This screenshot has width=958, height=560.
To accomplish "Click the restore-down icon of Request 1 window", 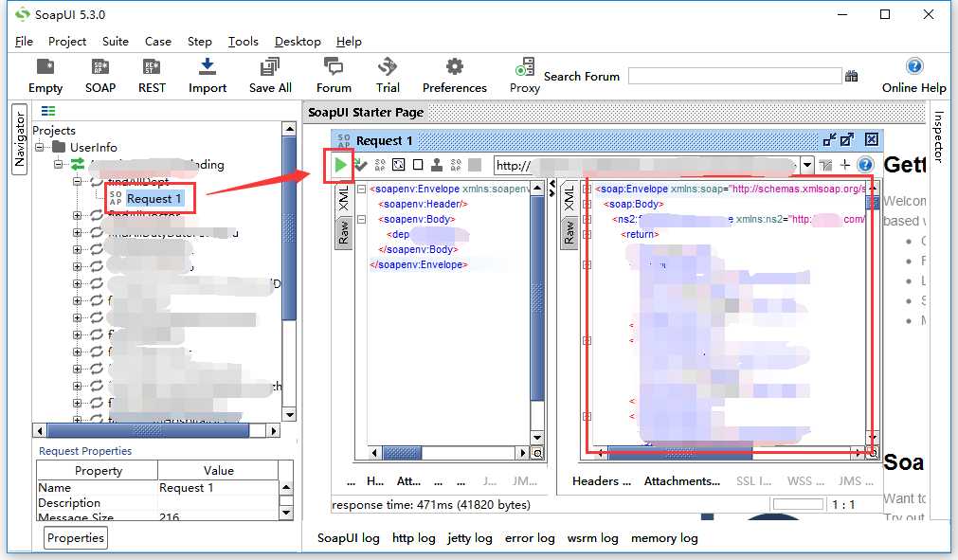I will tap(829, 140).
